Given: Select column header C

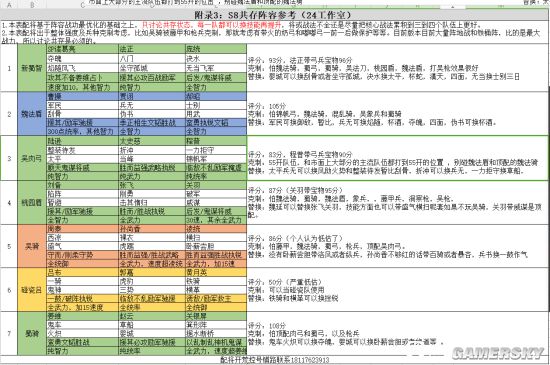Looking at the screenshot, I should pyautogui.click(x=82, y=5).
